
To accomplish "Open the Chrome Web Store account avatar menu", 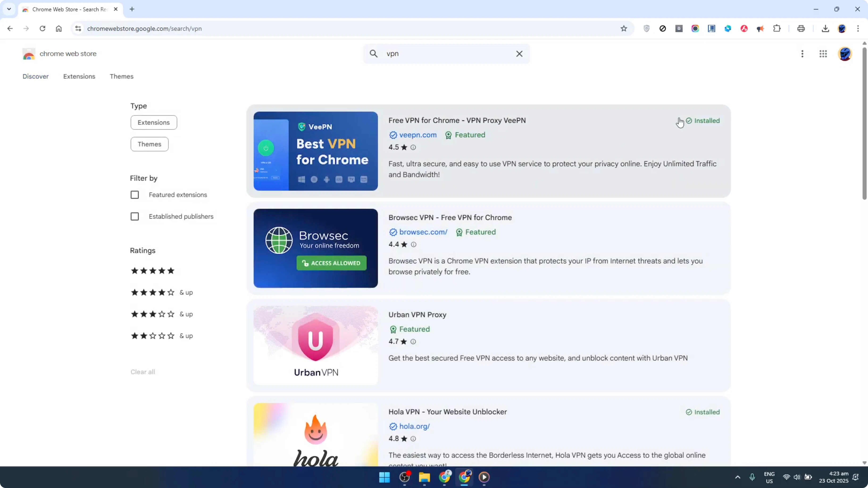I will point(845,54).
